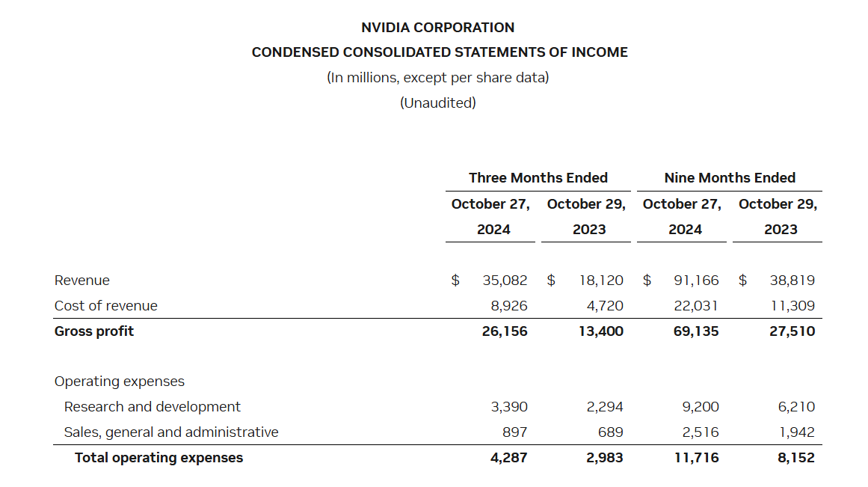Select cost of revenue value 11,309
This screenshot has height=487, width=868.
[x=792, y=306]
